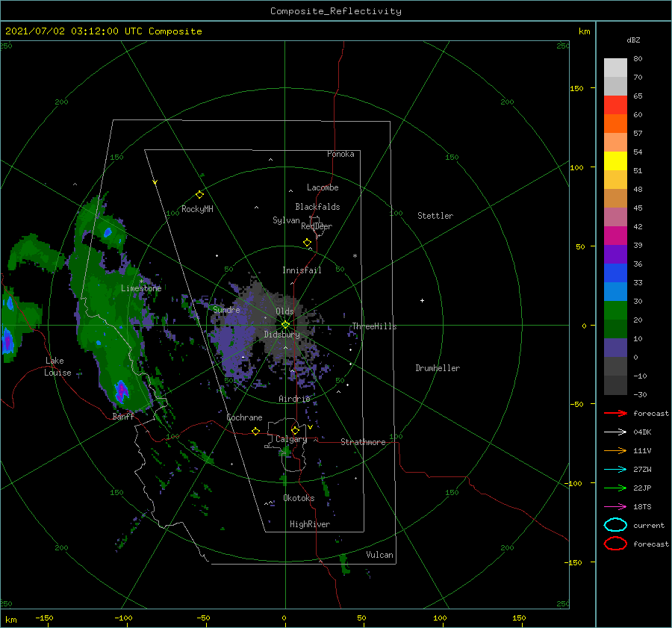Select the bright yellow 51-54 dBZ swatch
The width and height of the screenshot is (672, 628).
(x=615, y=161)
